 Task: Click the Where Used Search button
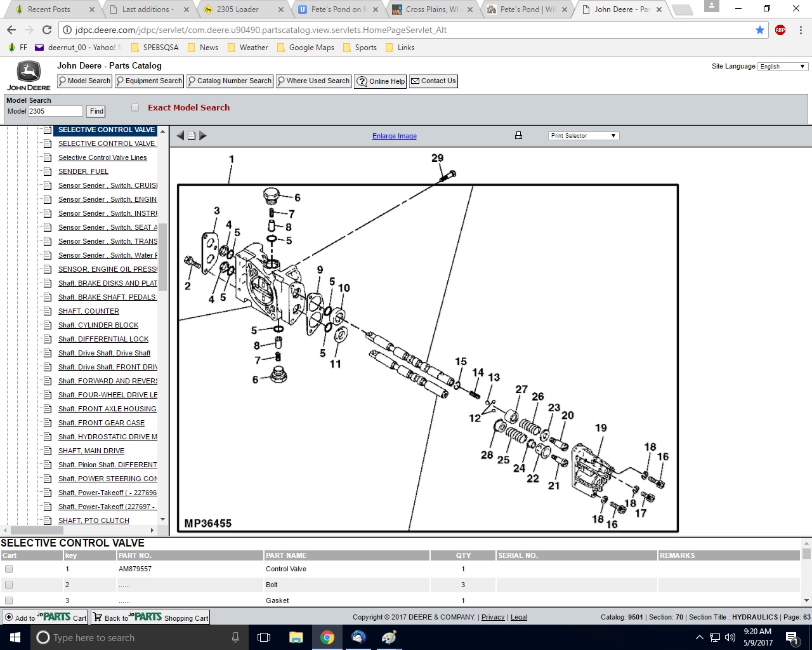(x=313, y=81)
